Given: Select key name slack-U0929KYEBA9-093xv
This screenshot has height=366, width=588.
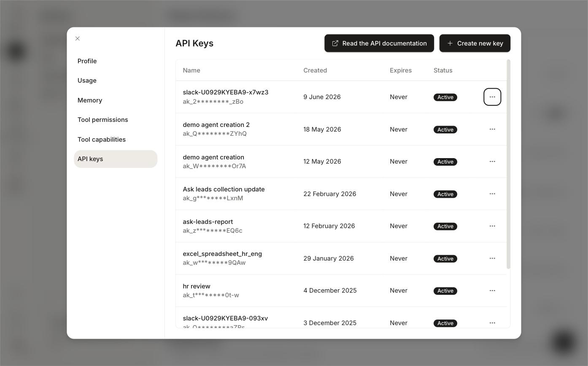Looking at the screenshot, I should (225, 318).
